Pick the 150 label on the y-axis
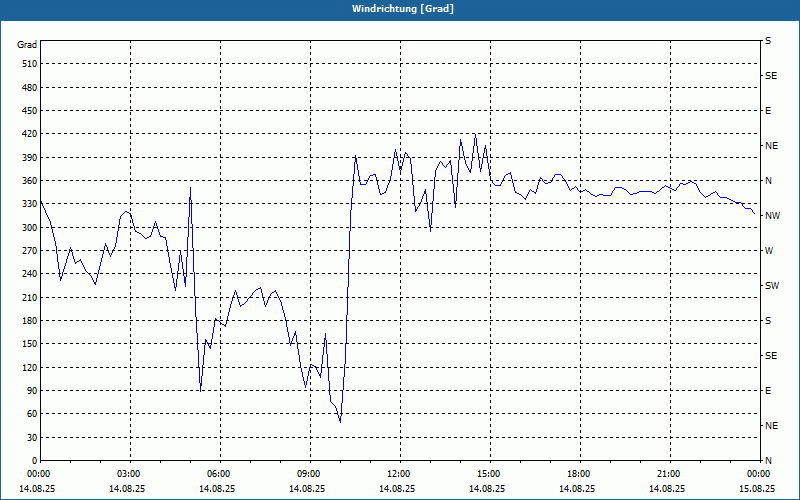This screenshot has width=800, height=500. pyautogui.click(x=30, y=344)
